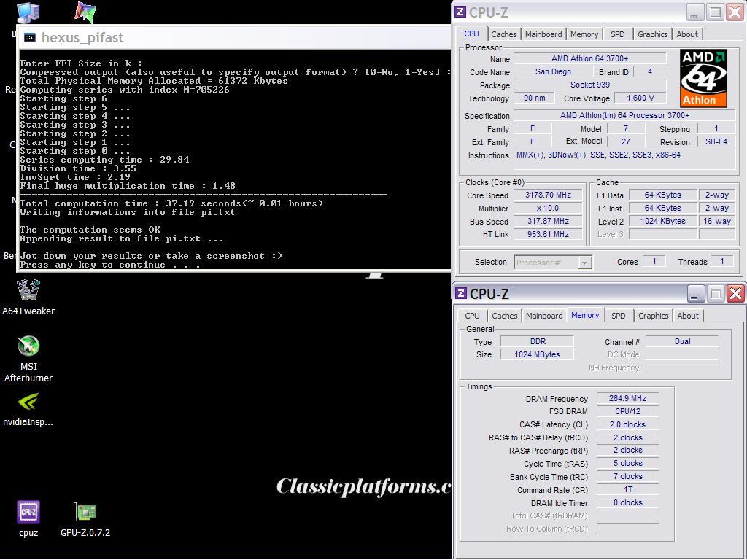The height and width of the screenshot is (560, 747).
Task: Click the Bus Speed value 317.87 MHz
Action: 548,221
